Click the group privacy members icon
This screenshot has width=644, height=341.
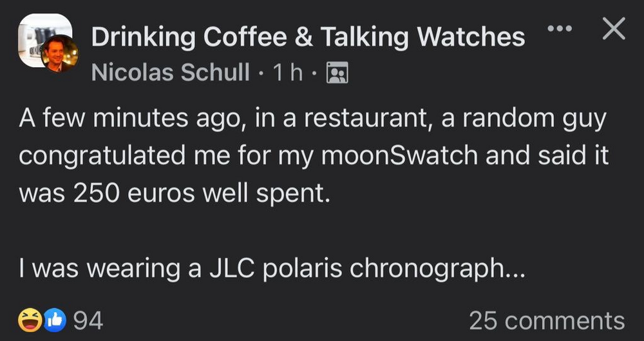tap(337, 73)
